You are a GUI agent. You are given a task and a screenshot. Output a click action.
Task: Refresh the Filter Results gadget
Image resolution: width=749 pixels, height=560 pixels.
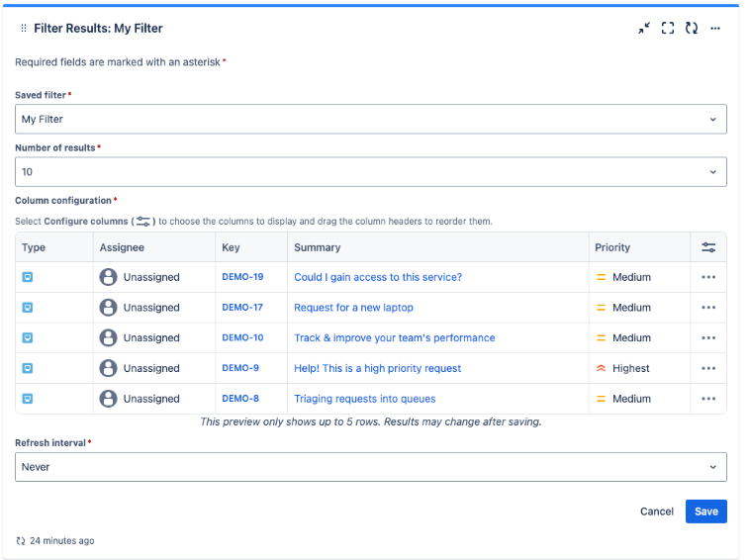pos(692,28)
